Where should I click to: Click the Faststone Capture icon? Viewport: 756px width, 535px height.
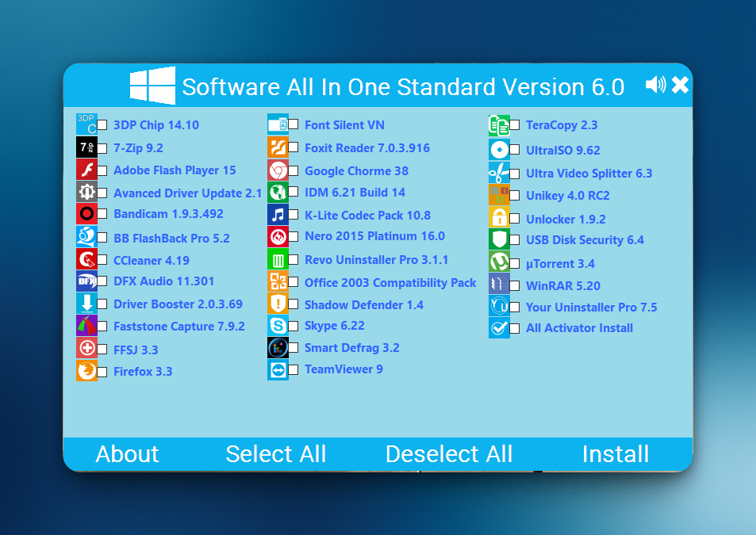[x=86, y=326]
